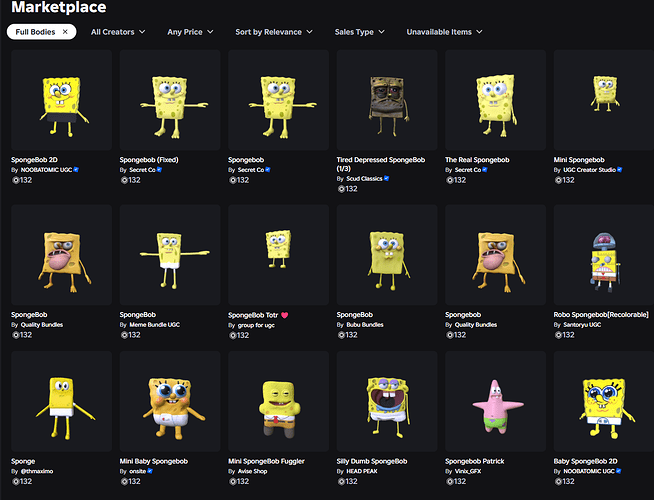Viewport: 654px width, 500px height.
Task: Click Robux icon under Sponge item
Action: tap(16, 481)
